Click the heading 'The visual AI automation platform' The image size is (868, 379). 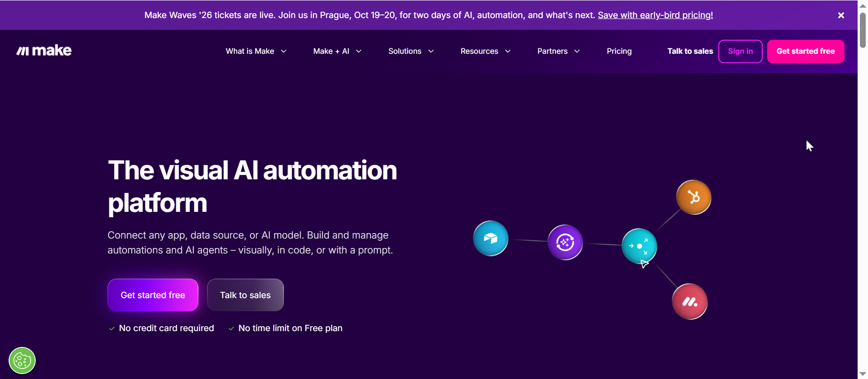[x=252, y=186]
